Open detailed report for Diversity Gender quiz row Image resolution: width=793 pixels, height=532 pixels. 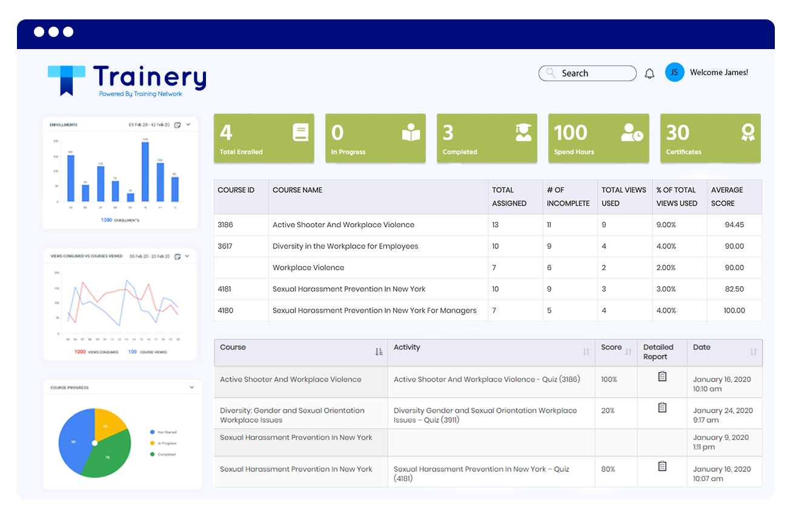662,407
